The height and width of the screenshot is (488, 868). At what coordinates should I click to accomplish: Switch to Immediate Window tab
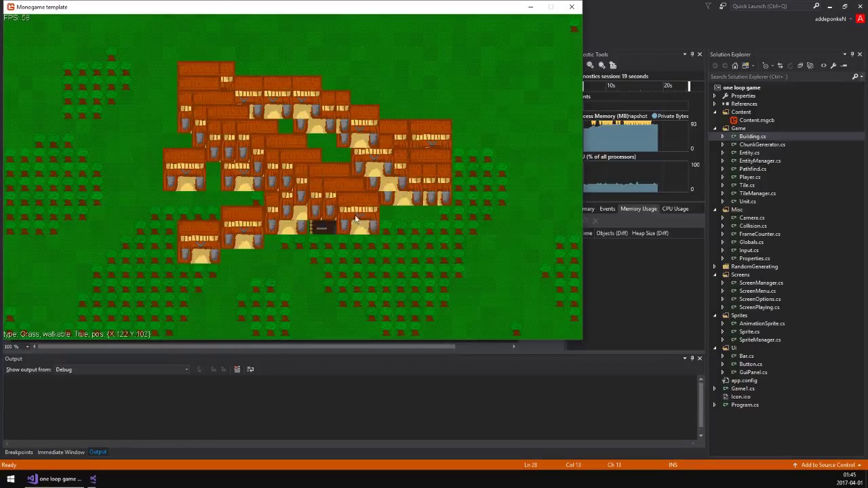pos(61,452)
